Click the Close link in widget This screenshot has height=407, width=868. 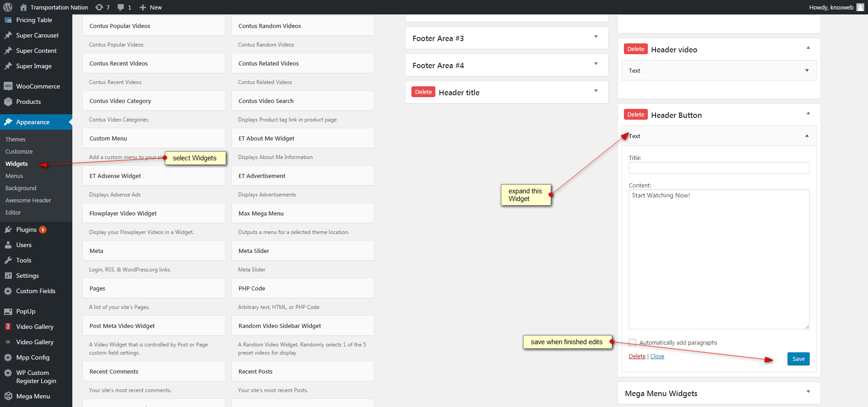pyautogui.click(x=657, y=356)
